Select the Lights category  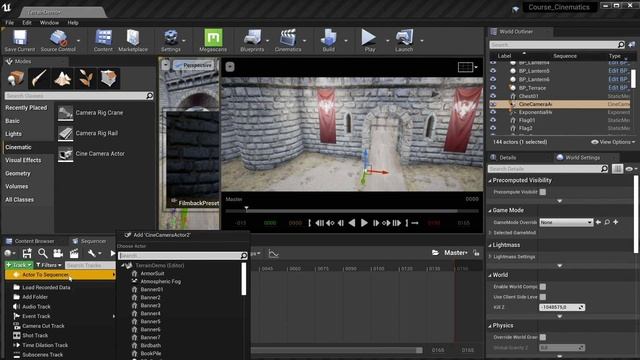click(x=13, y=134)
